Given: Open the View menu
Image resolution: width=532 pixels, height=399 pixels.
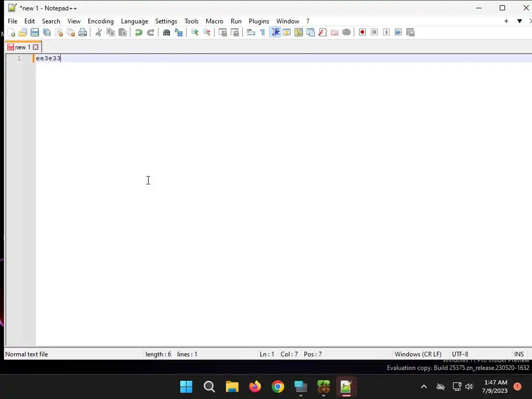Looking at the screenshot, I should click(74, 21).
